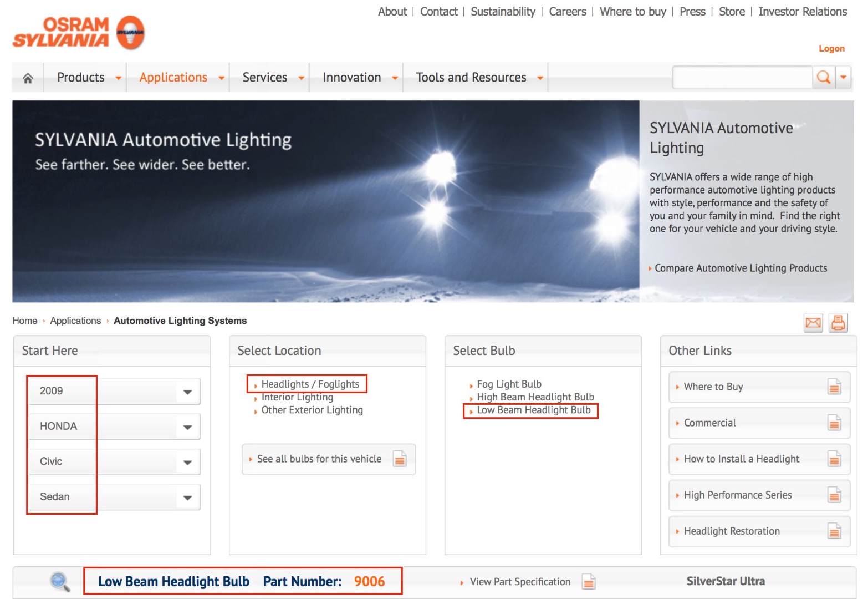Click the home icon in navigation bar
Screen dimensions: 868x599
28,78
